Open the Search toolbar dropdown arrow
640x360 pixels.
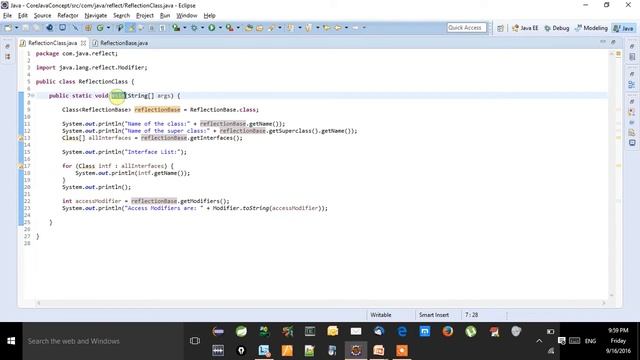click(x=280, y=28)
